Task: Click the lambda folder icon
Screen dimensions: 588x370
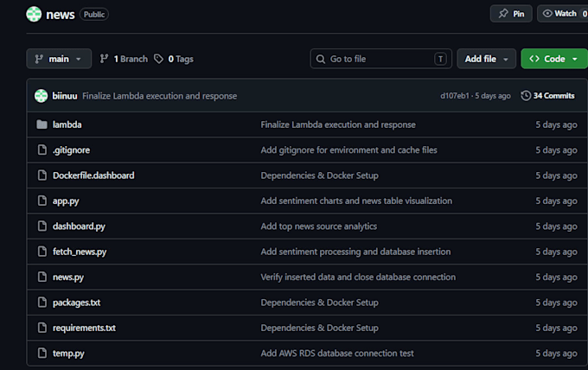Action: (42, 124)
